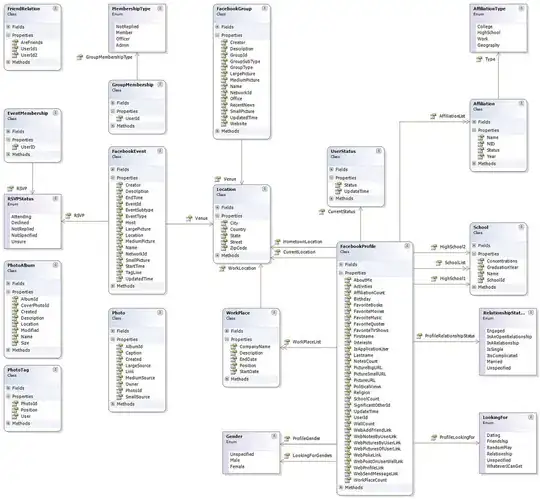Click the NID property icon in Affiliation
The image size is (540, 499).
(x=481, y=144)
